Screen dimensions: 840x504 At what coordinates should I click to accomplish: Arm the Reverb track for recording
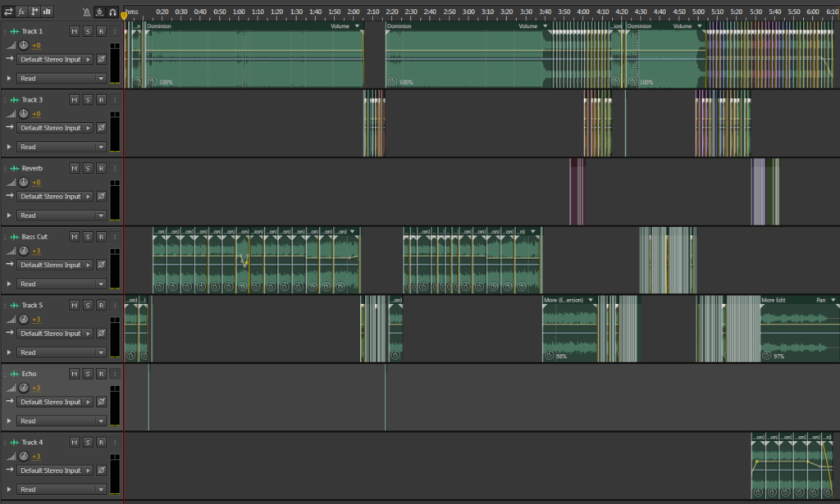coord(99,169)
